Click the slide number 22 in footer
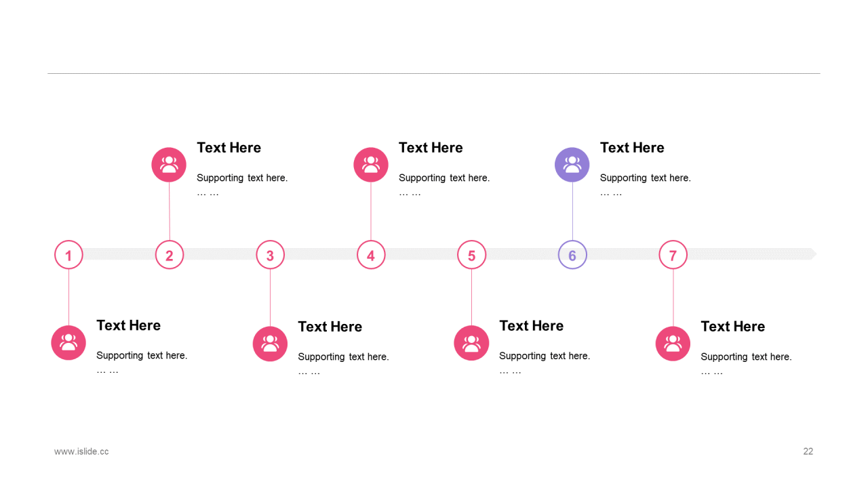868x488 pixels. (x=808, y=451)
